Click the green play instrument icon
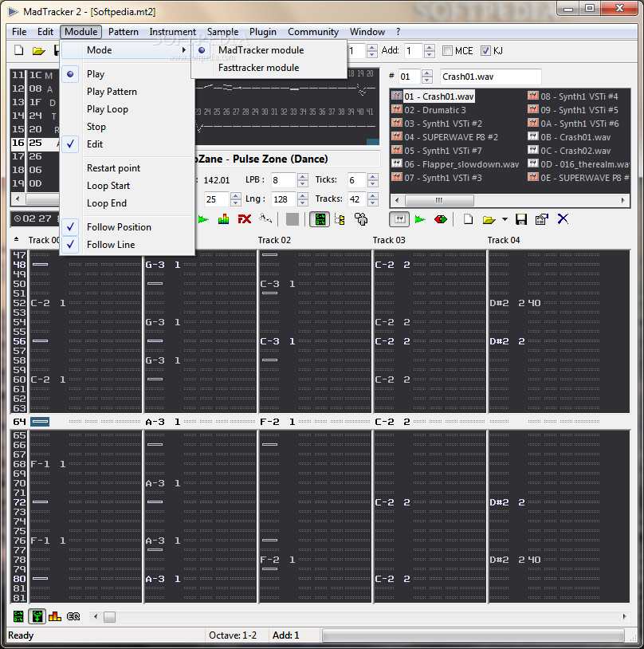This screenshot has height=649, width=644. 420,219
